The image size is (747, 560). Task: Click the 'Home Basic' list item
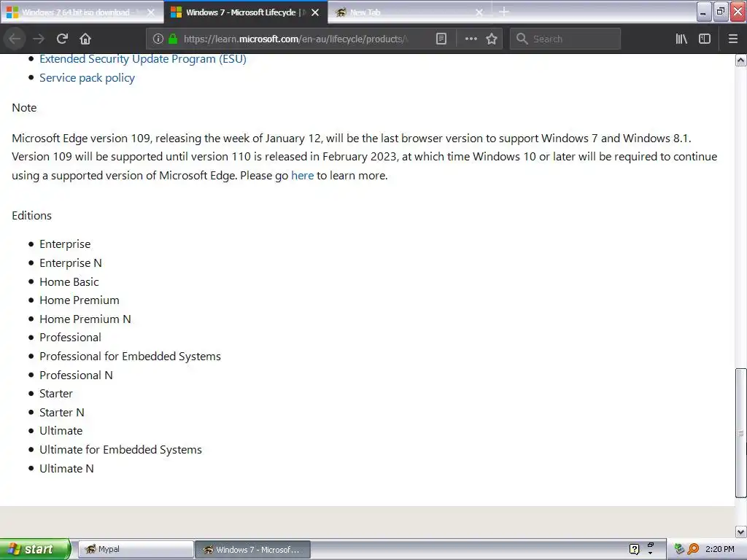69,282
